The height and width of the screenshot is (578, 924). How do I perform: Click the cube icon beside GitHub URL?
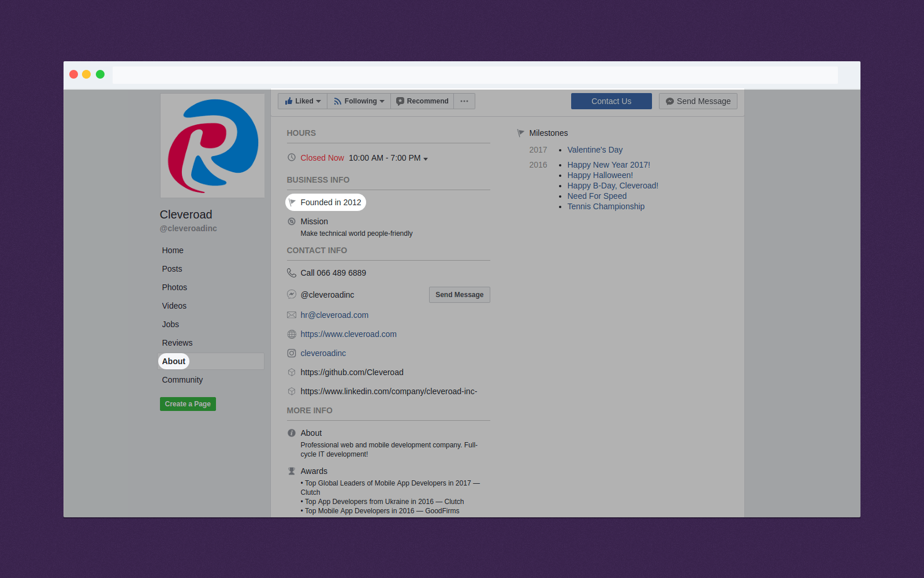click(x=292, y=372)
